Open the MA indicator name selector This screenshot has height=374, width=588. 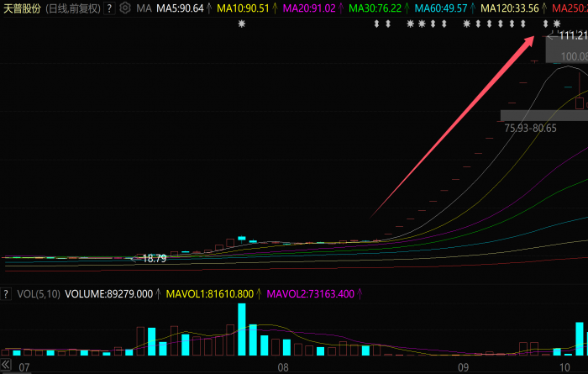click(x=144, y=8)
